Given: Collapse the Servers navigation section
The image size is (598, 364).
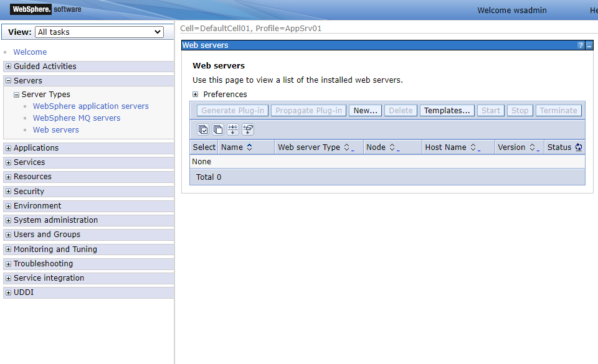Looking at the screenshot, I should pyautogui.click(x=8, y=81).
